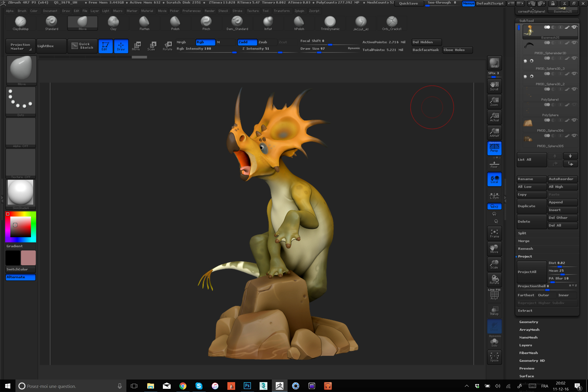Click the AAHalf zoom icon

point(494,133)
